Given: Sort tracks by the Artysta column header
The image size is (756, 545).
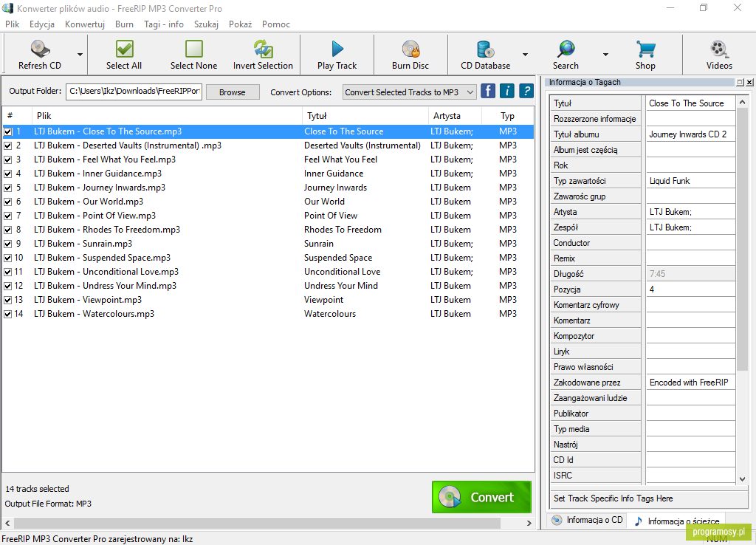Looking at the screenshot, I should [x=455, y=116].
